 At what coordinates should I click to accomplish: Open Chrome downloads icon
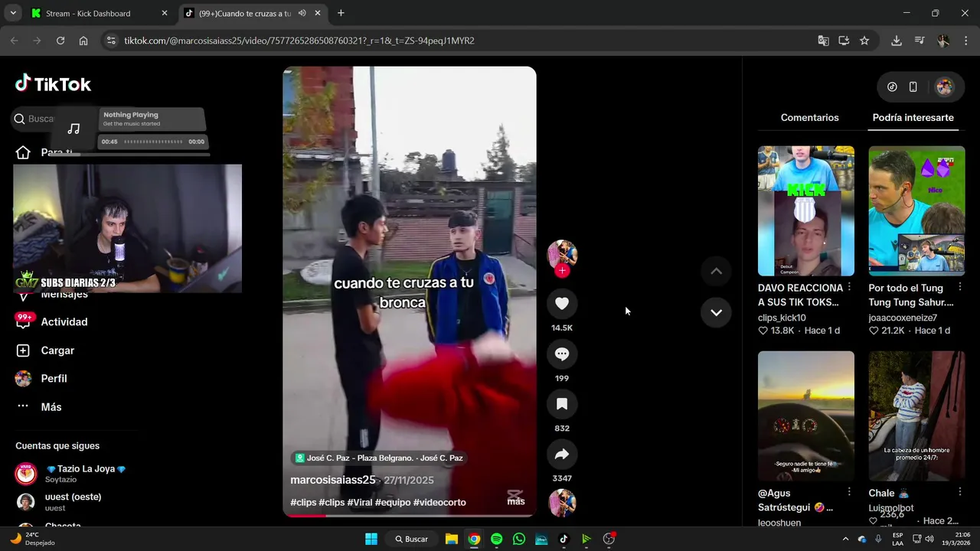tap(897, 41)
